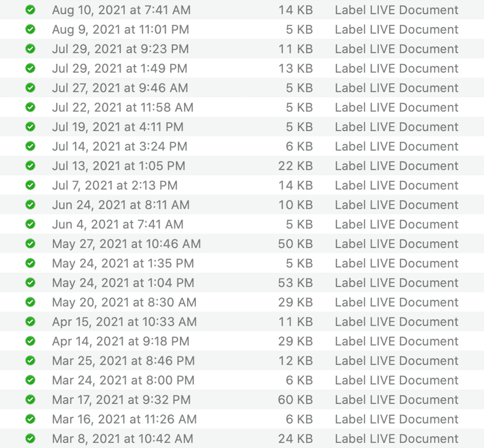Click the sync checkmark on Jun 24, 2021 row
This screenshot has width=484, height=448.
click(x=30, y=205)
